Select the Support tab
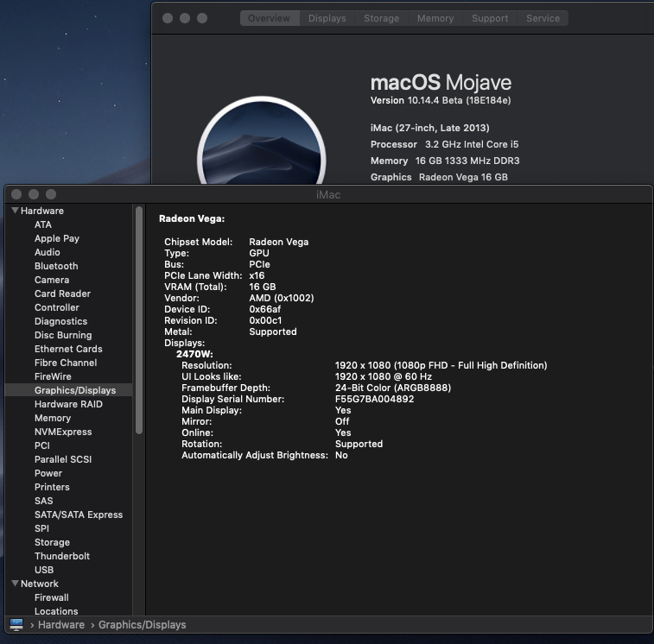Image resolution: width=654 pixels, height=644 pixels. pos(490,18)
